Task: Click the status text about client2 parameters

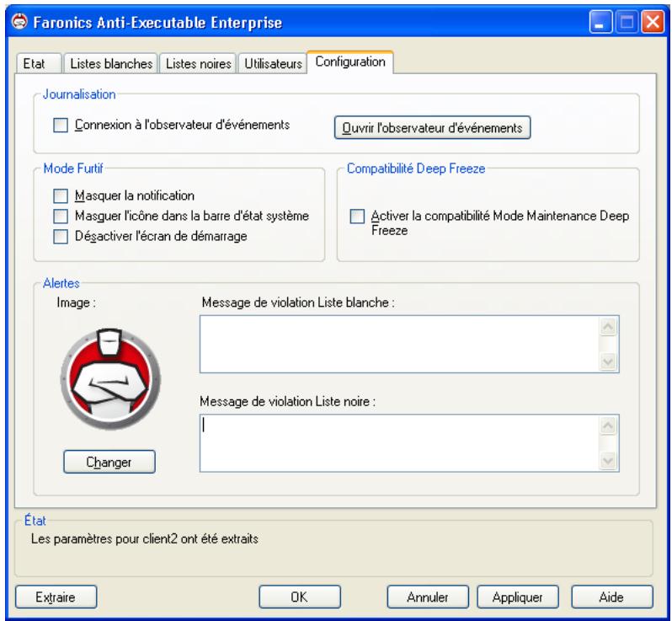Action: [145, 539]
